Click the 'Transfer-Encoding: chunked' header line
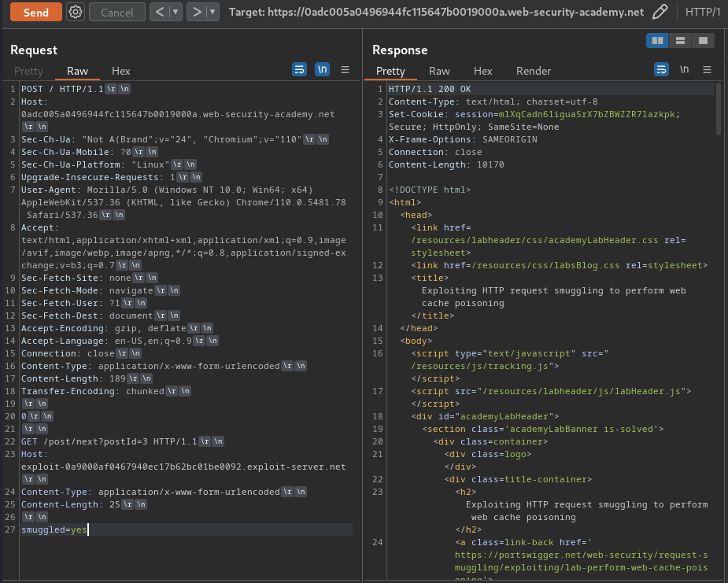 pyautogui.click(x=92, y=391)
